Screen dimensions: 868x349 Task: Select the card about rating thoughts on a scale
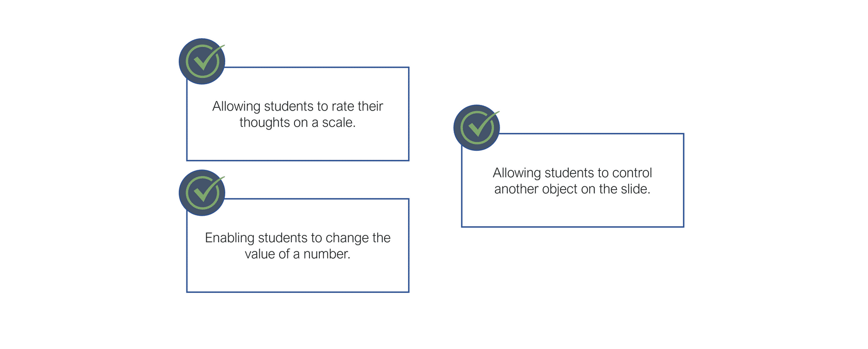coord(298,114)
